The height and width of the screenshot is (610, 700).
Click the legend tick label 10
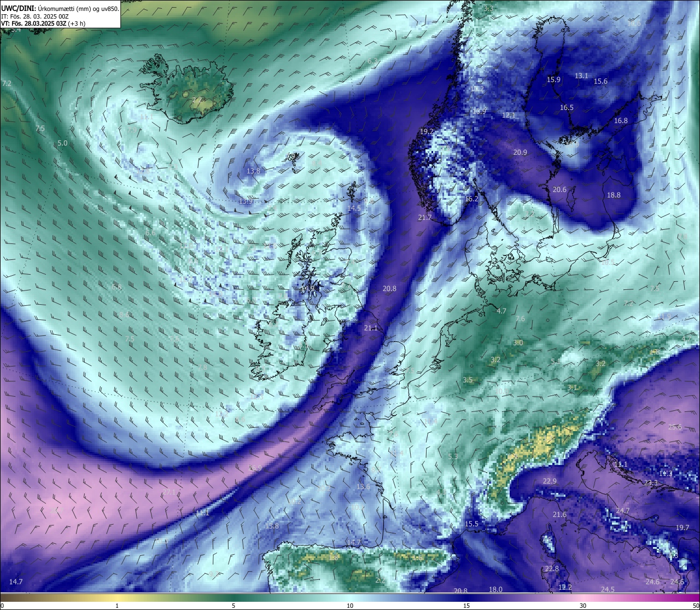[x=350, y=606]
